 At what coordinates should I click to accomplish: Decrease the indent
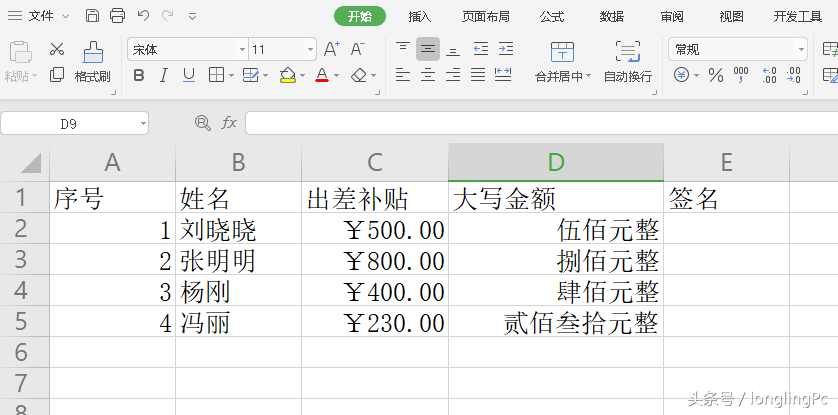tap(481, 49)
